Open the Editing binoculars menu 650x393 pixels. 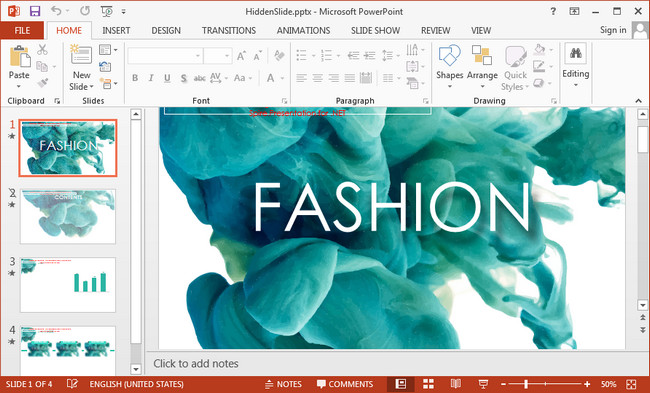click(575, 65)
